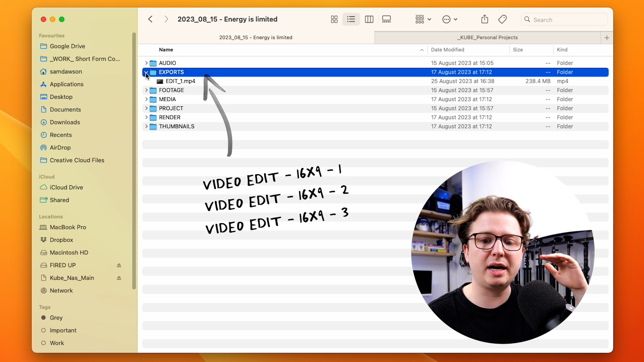Select the PROJECT folder name
The width and height of the screenshot is (644, 362).
pos(171,108)
